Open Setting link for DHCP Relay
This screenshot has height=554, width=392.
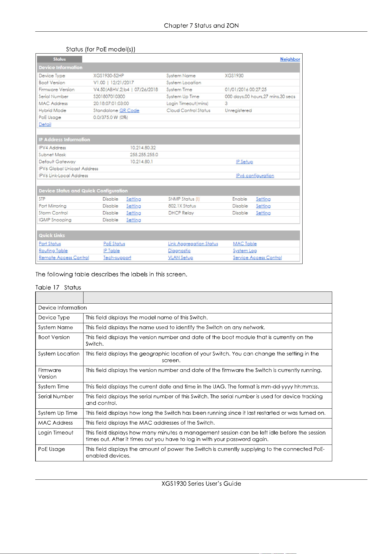[263, 213]
